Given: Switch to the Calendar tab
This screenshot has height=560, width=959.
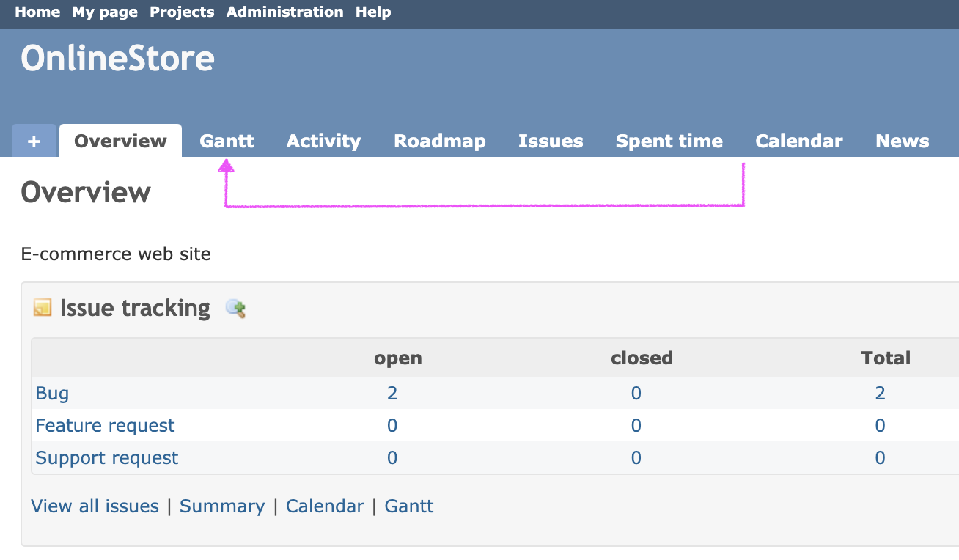Looking at the screenshot, I should click(x=798, y=141).
